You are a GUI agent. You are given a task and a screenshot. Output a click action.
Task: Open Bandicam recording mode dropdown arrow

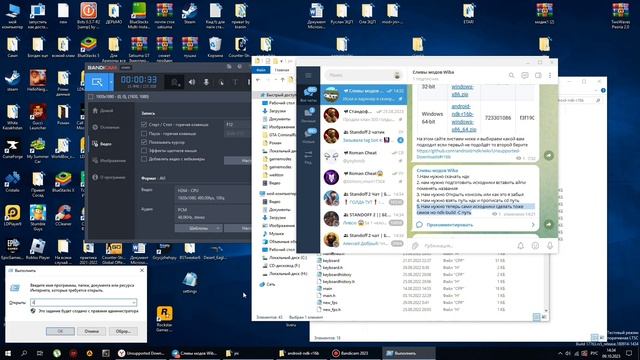[x=111, y=82]
